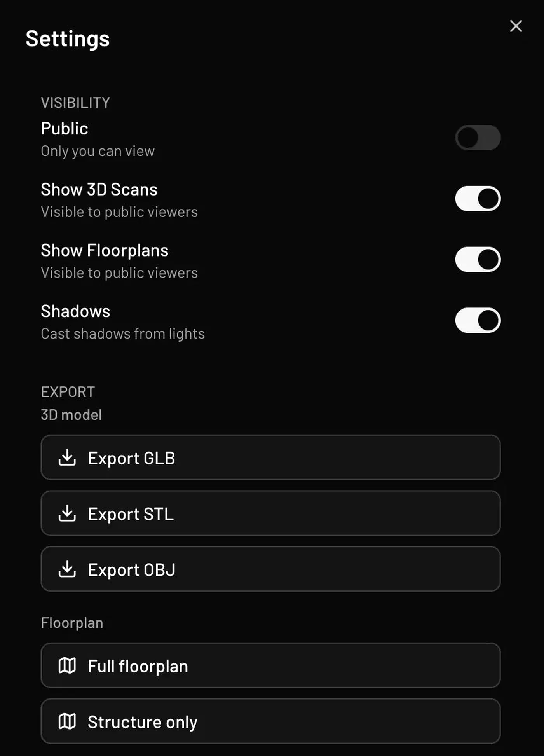Screen dimensions: 544x756
Task: Click the "Only you can view" description
Action: [x=98, y=151]
